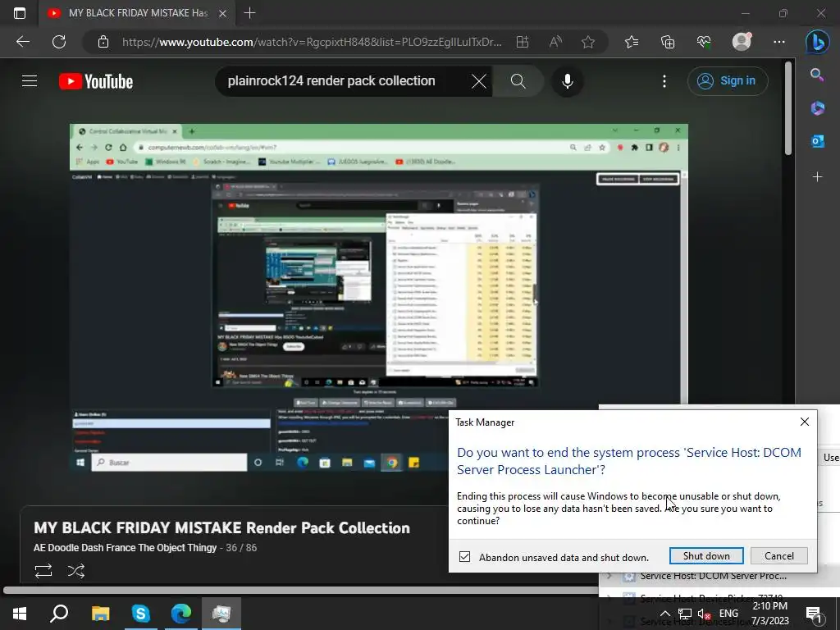Select Service Host: DCOM Server Proc row
This screenshot has height=630, width=840.
pyautogui.click(x=719, y=576)
